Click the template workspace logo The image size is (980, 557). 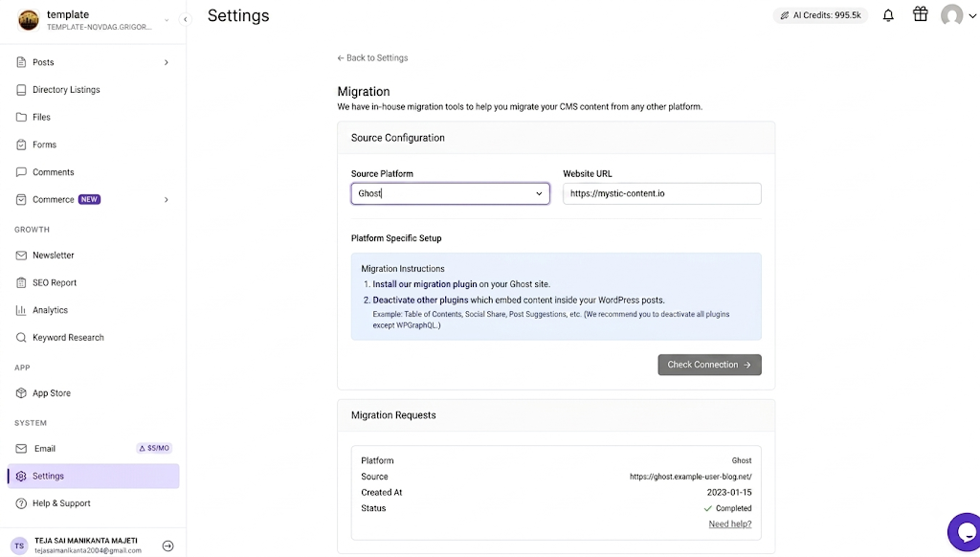click(28, 20)
